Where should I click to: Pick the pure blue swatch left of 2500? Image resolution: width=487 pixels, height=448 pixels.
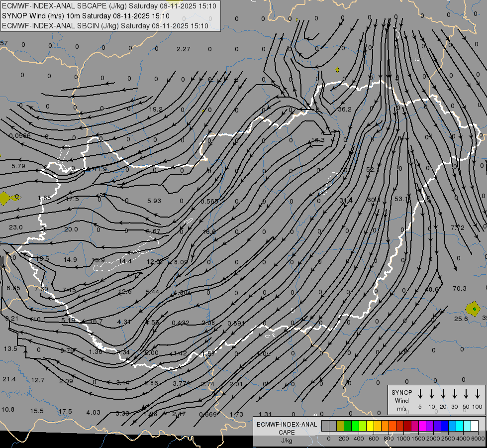[444, 426]
